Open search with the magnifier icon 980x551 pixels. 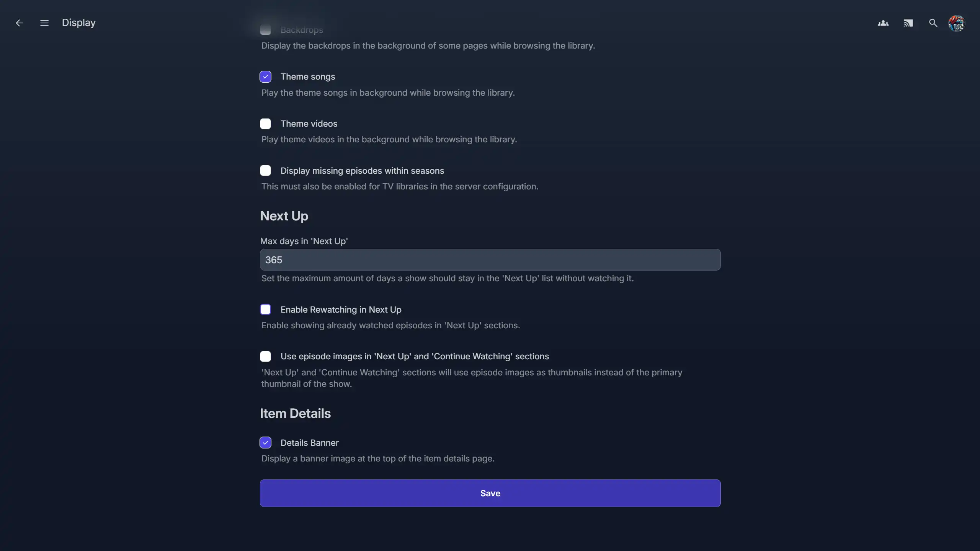point(933,23)
